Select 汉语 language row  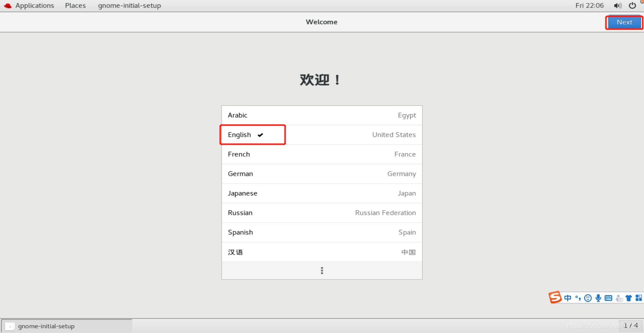[x=322, y=252]
